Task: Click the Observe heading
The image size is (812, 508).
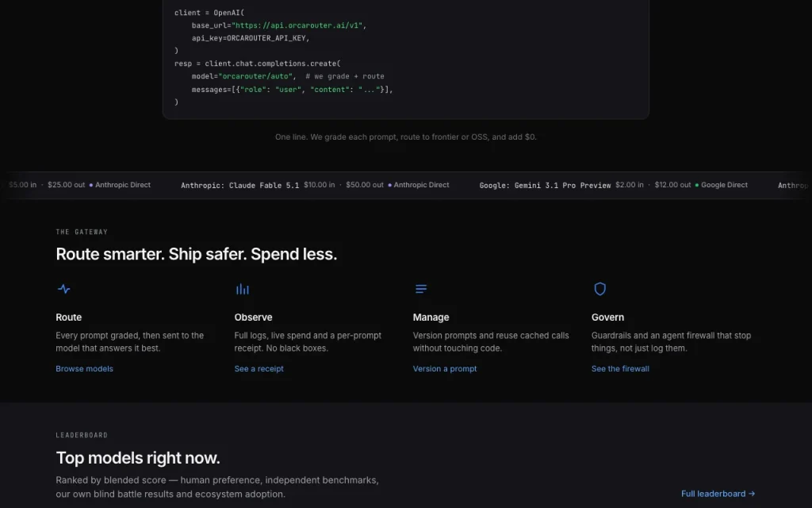Action: [253, 317]
